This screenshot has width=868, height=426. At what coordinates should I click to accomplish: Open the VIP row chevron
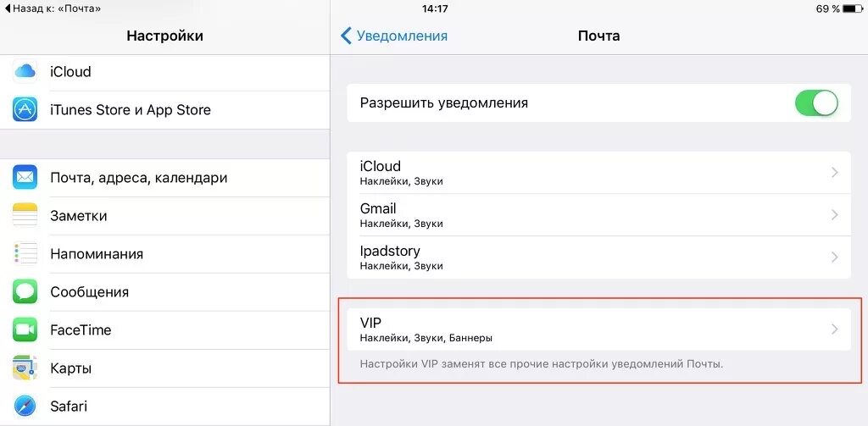(835, 329)
